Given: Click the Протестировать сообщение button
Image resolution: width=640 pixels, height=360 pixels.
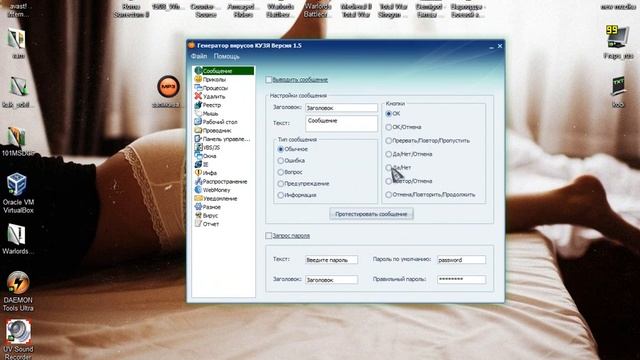Looking at the screenshot, I should tap(371, 214).
